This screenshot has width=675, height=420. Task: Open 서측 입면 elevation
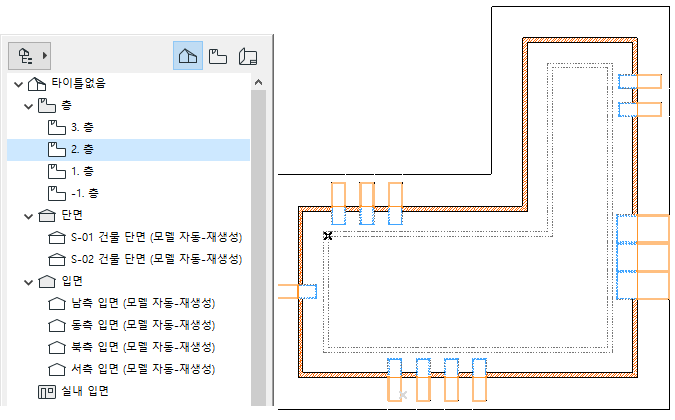point(143,369)
